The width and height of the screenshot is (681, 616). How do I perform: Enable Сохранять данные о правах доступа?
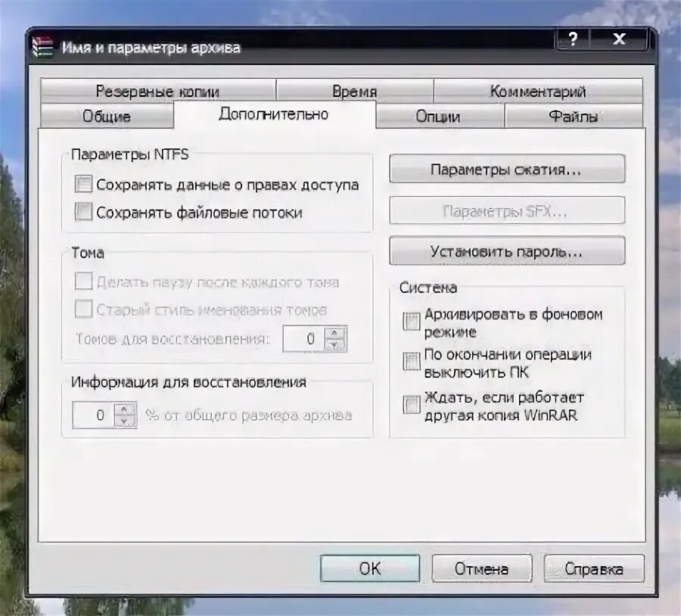[83, 184]
